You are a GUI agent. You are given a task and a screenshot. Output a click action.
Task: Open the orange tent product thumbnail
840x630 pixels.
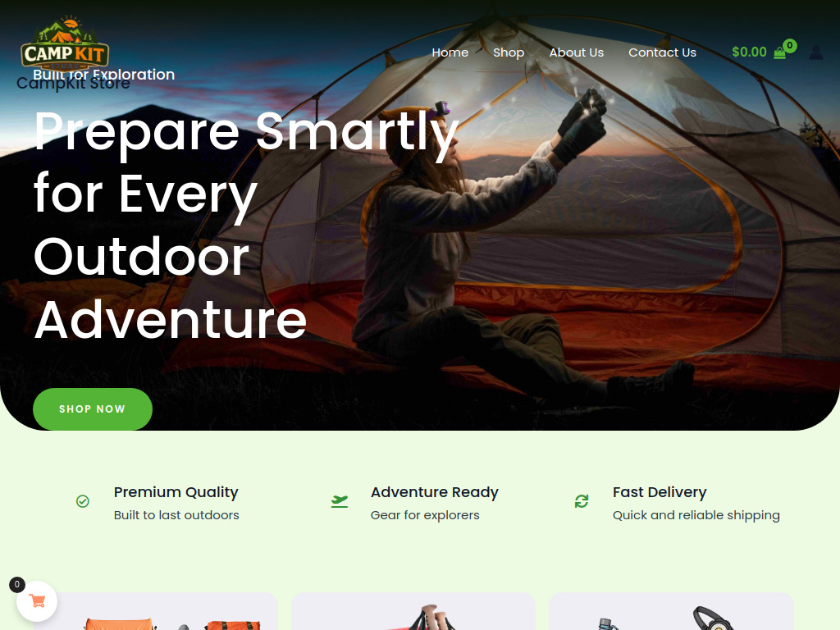tap(155, 611)
